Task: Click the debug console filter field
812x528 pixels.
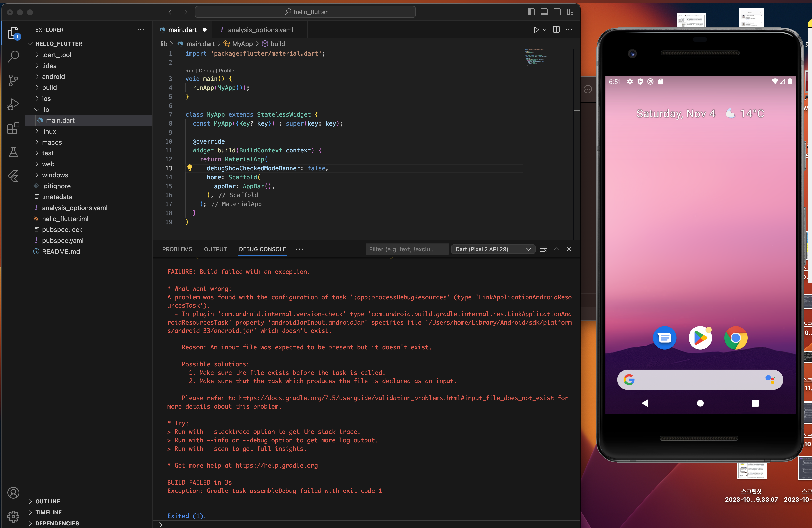Action: click(407, 249)
